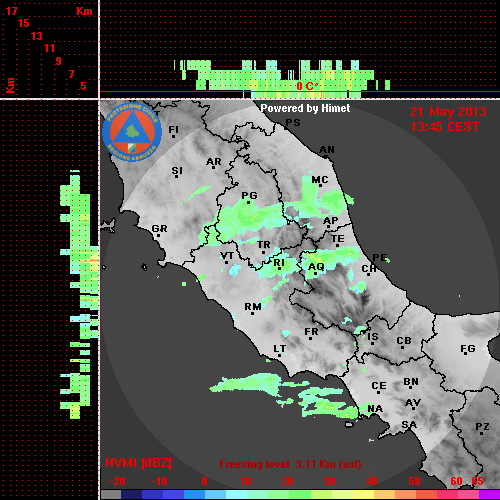Screen dimensions: 500x500
Task: Click the PE city label
Action: (x=380, y=258)
